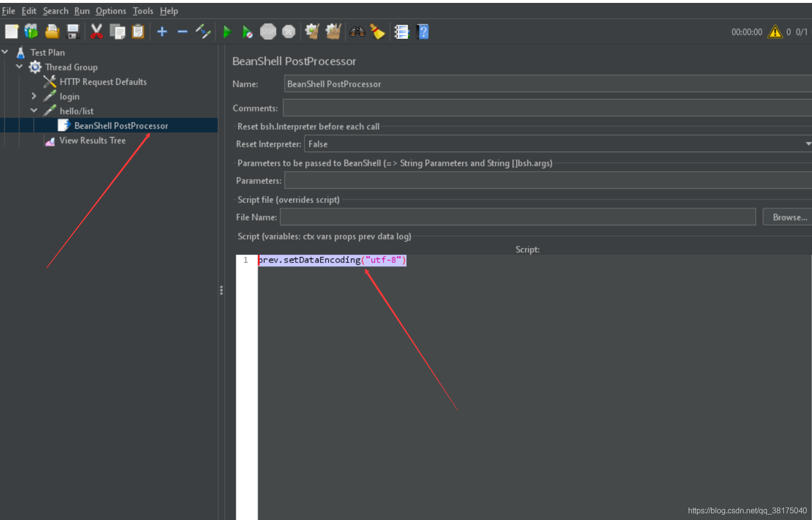Start the test with the green play icon
Viewport: 812px width, 520px height.
tap(227, 32)
